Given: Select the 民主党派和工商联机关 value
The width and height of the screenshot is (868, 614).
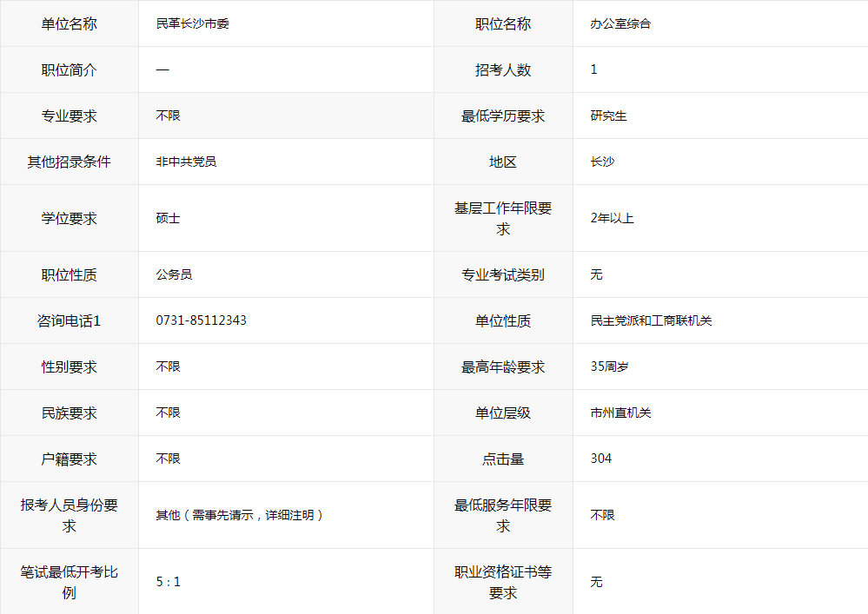Looking at the screenshot, I should (651, 320).
